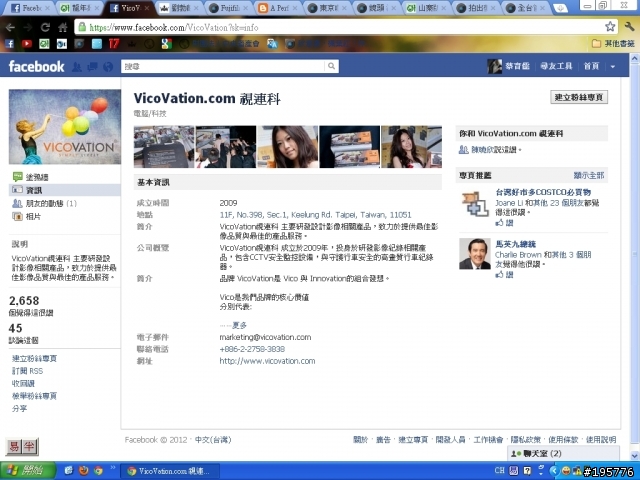Launch Firefox from the quick launch bar
The width and height of the screenshot is (640, 480).
tap(84, 471)
